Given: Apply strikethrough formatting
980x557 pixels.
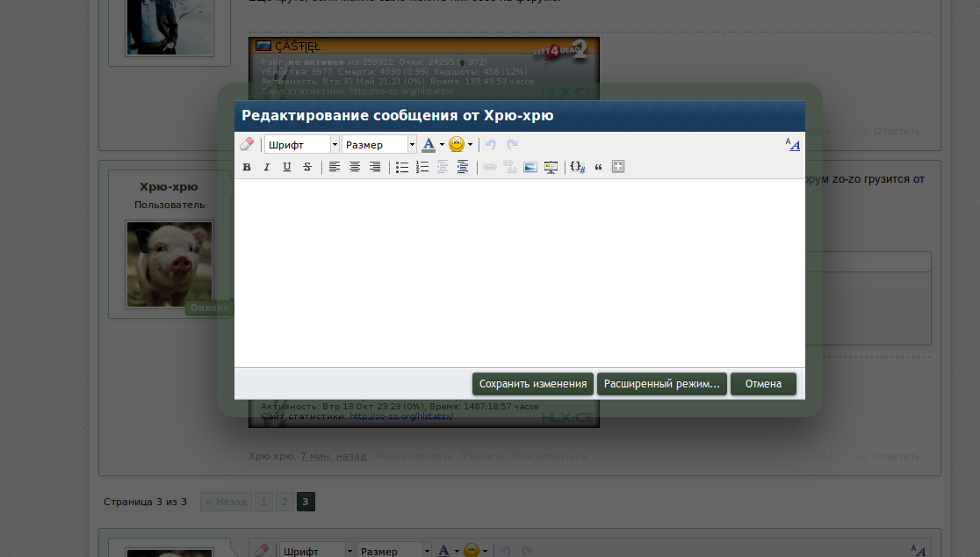Looking at the screenshot, I should (307, 167).
